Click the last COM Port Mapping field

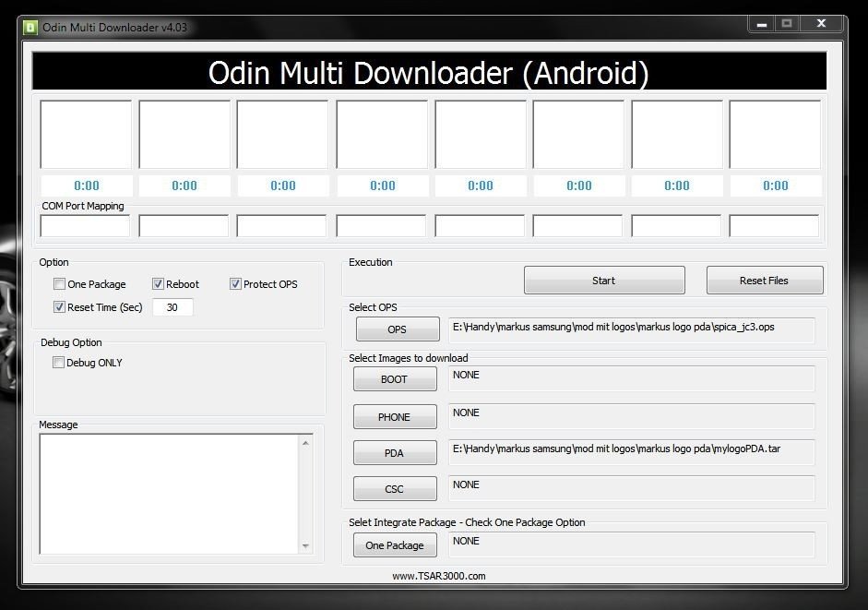pyautogui.click(x=775, y=226)
